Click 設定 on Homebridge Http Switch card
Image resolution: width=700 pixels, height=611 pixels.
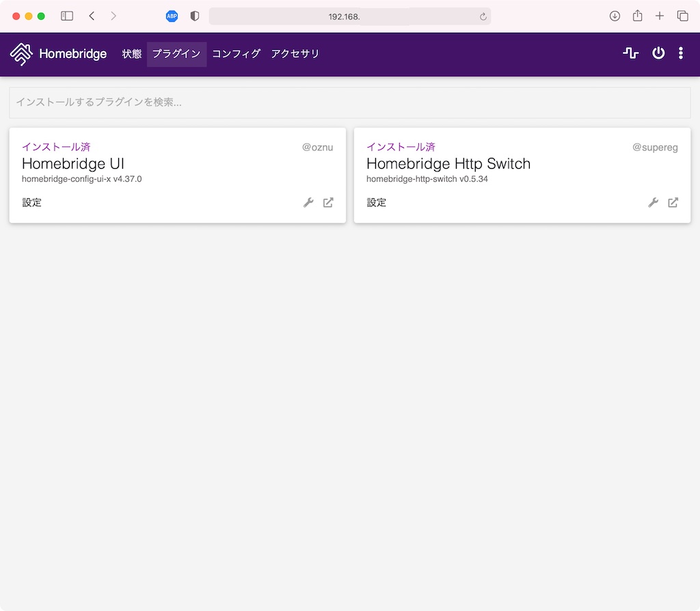click(377, 202)
